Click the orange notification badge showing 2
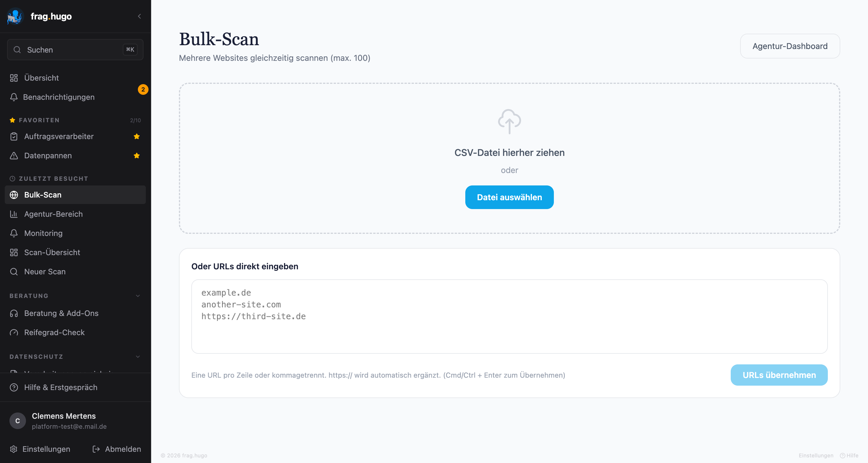868x463 pixels. pos(143,89)
